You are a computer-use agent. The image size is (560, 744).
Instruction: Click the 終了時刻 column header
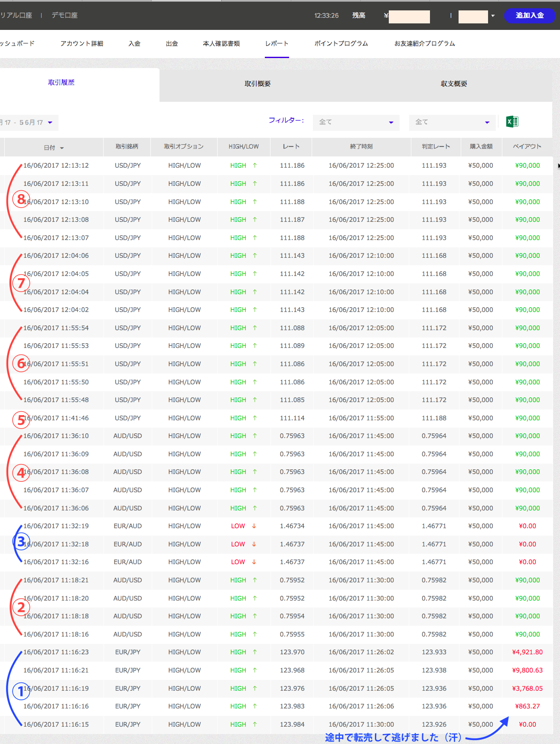(x=361, y=146)
